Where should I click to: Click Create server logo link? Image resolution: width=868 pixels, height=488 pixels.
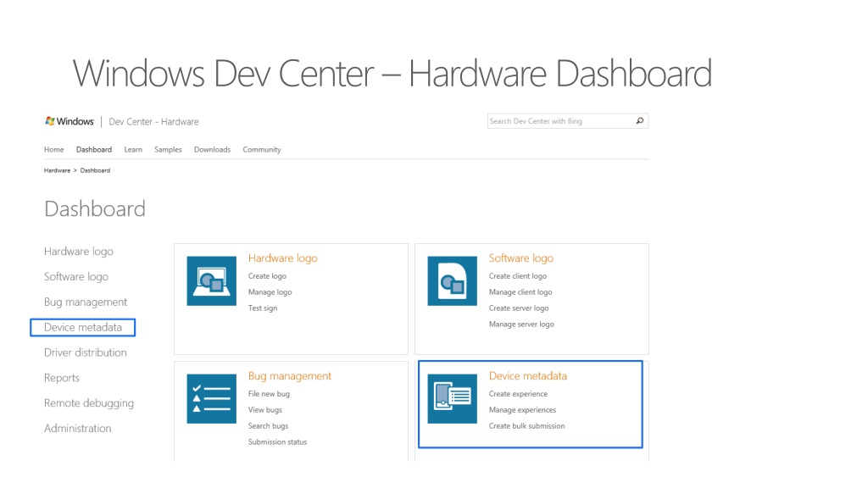519,308
